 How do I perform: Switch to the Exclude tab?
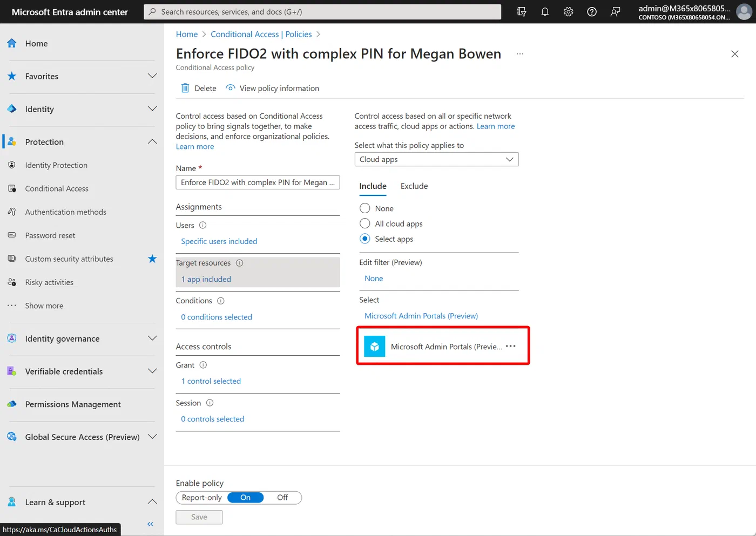(414, 186)
